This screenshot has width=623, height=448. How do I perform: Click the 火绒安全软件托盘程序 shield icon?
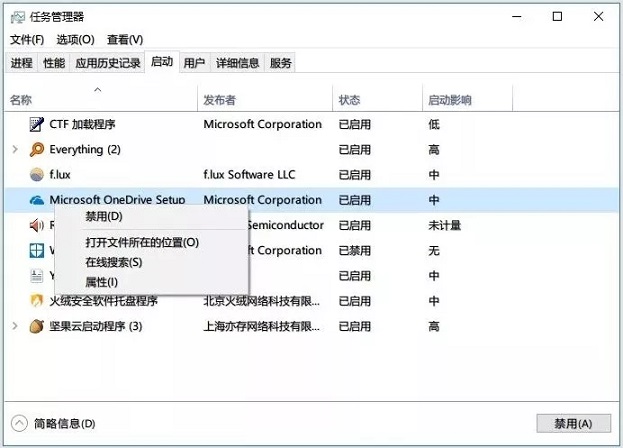point(37,301)
